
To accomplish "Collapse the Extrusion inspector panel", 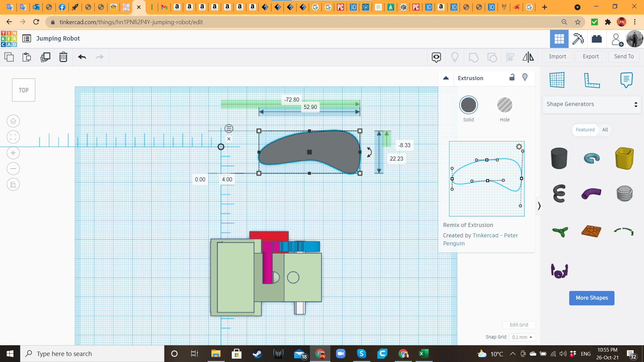I will click(x=446, y=78).
